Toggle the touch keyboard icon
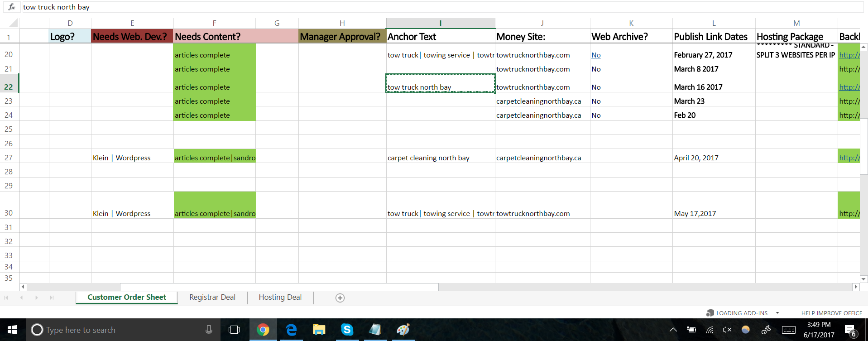868x341 pixels. [788, 330]
